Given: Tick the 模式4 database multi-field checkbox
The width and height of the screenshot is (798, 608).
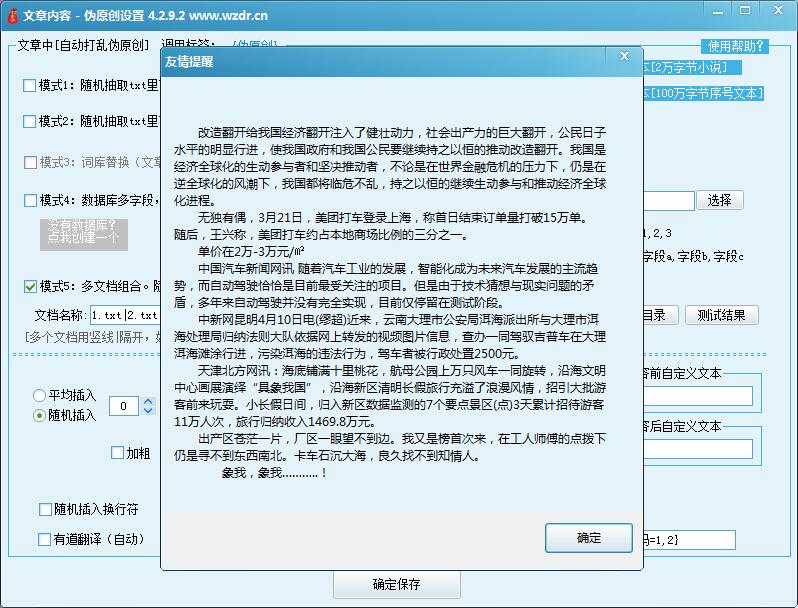Looking at the screenshot, I should tap(29, 201).
